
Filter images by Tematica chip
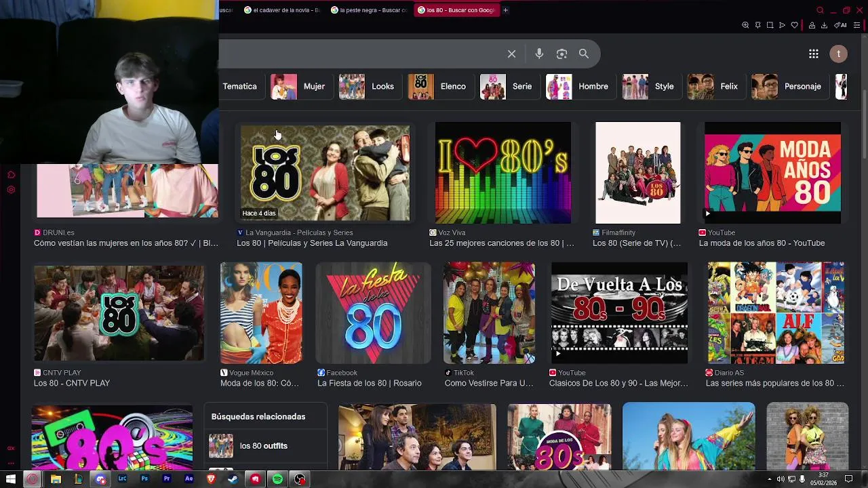[240, 87]
